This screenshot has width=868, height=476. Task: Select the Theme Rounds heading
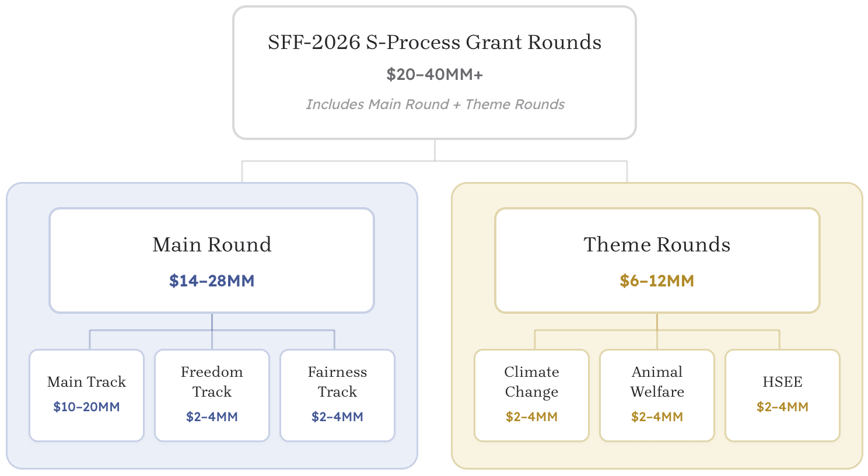point(657,244)
